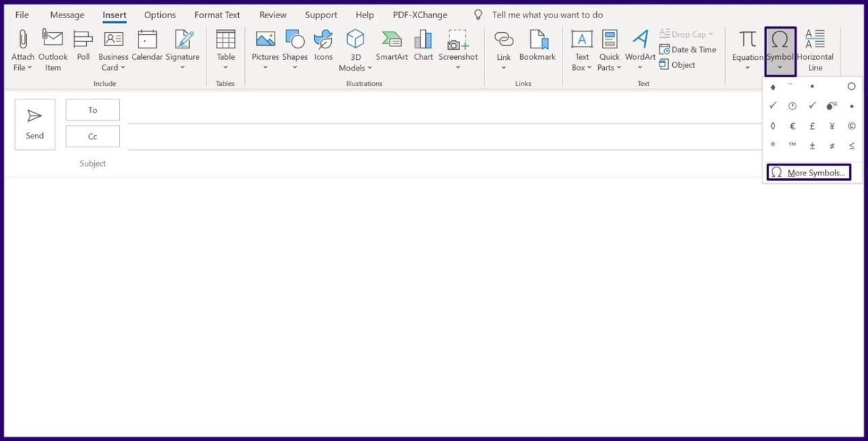
Task: Switch to the Format Text tab
Action: coord(217,15)
